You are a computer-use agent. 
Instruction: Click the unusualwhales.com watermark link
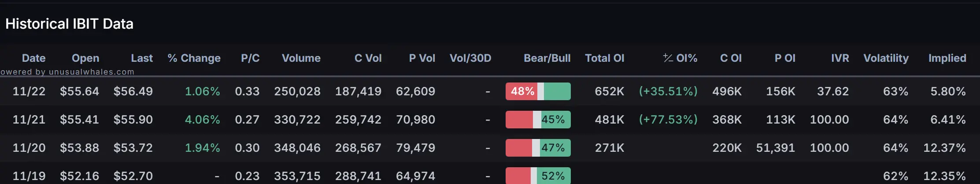(x=68, y=72)
